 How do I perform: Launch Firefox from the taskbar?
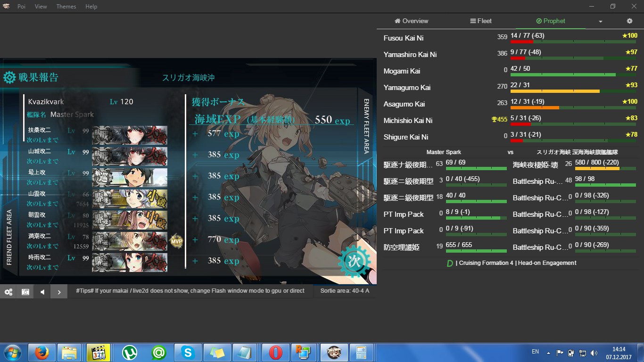(x=41, y=352)
